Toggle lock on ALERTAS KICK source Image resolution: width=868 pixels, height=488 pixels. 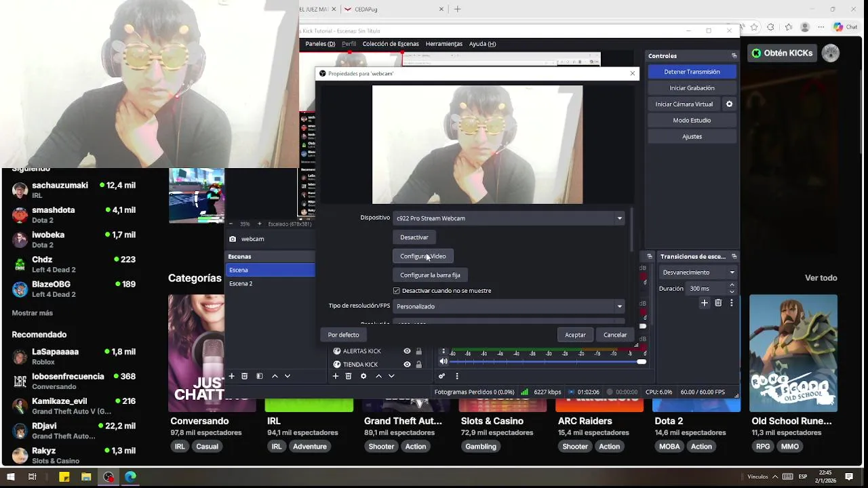pos(418,351)
